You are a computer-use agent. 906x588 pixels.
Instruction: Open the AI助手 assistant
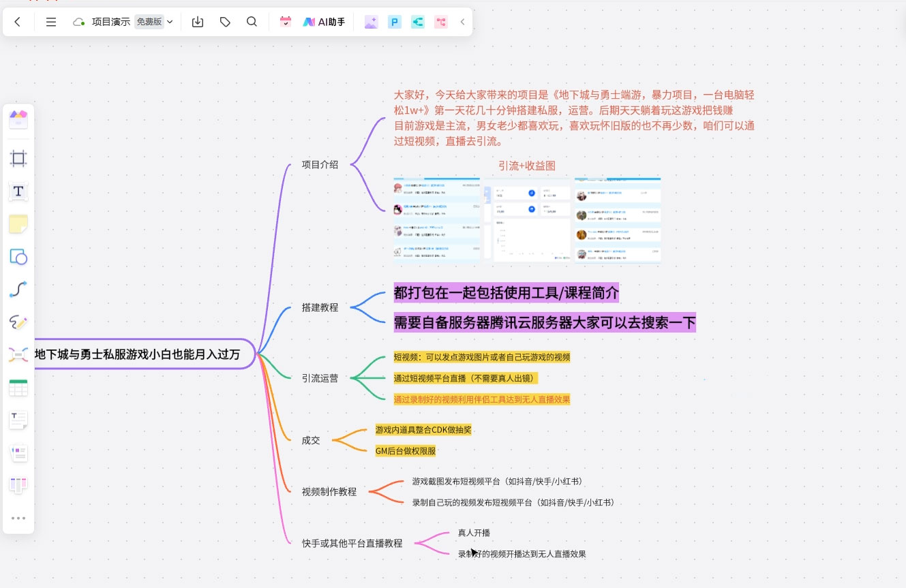coord(324,21)
